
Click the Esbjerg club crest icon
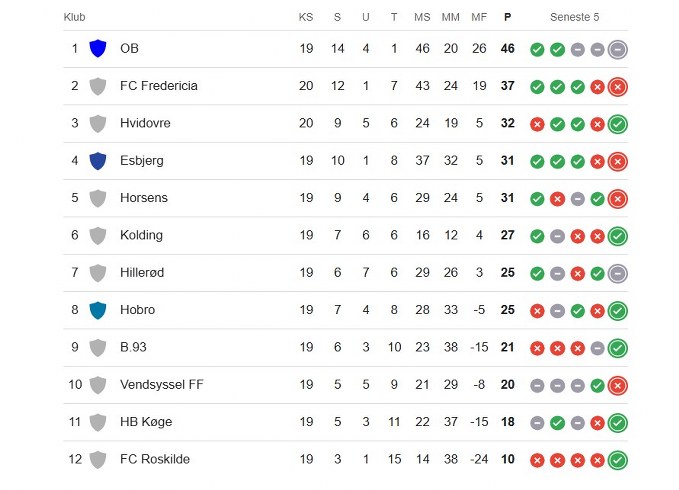[97, 160]
